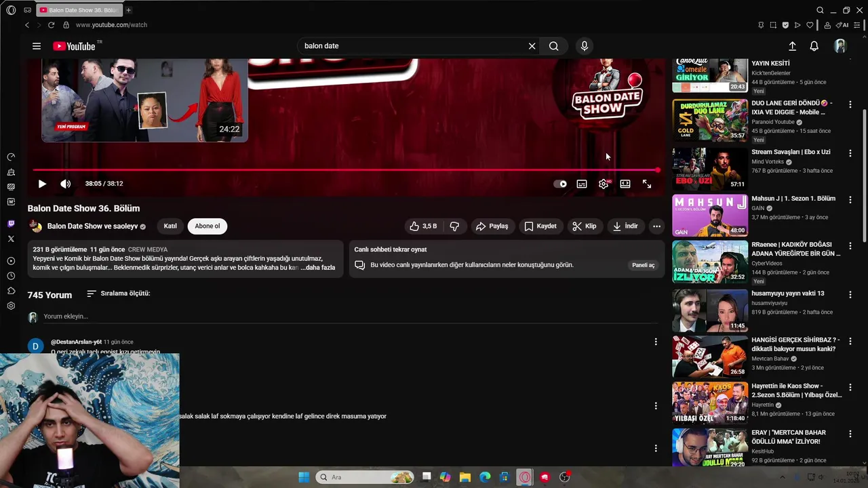Open X in the Opera sidebar
The height and width of the screenshot is (488, 868).
(11, 239)
